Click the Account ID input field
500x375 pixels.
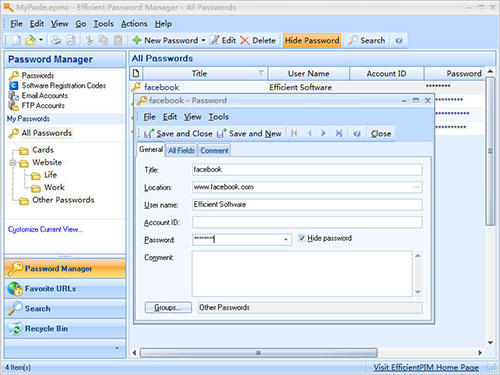click(x=307, y=222)
